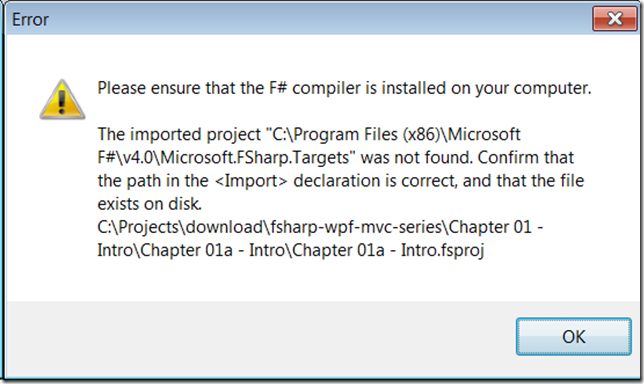Click the "exists on disk." text line
644x384 pixels.
pyautogui.click(x=150, y=204)
